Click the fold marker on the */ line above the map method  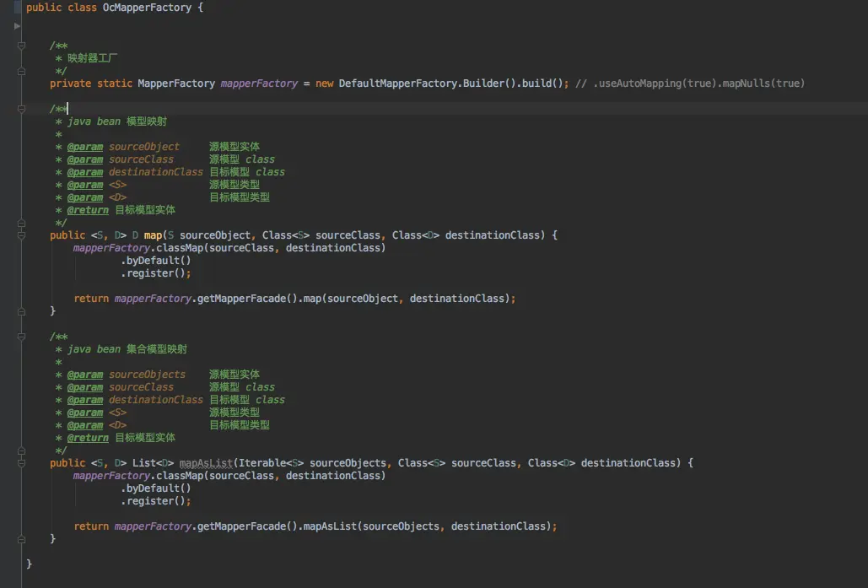[x=22, y=223]
